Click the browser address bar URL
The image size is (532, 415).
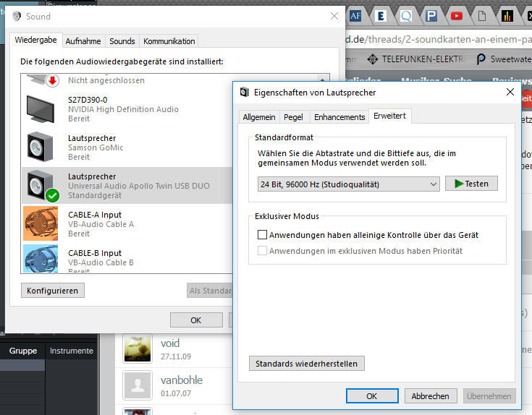coord(439,39)
